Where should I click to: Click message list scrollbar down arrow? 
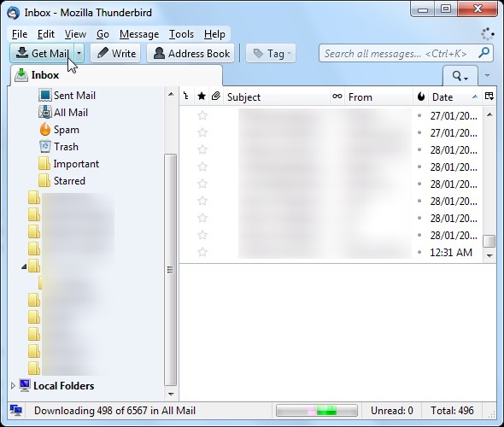point(489,255)
